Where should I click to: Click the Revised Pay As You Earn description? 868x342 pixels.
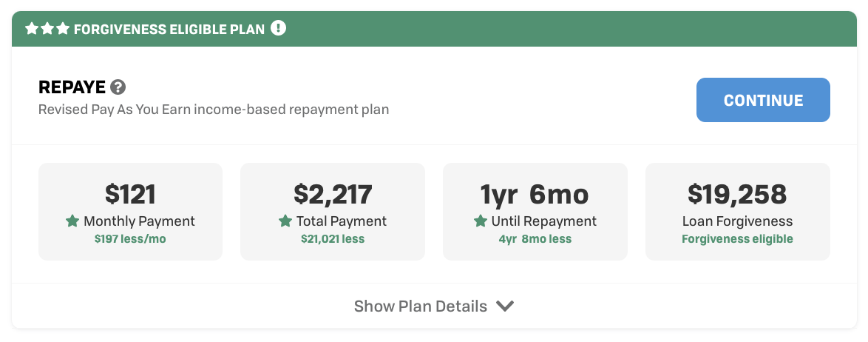coord(214,110)
